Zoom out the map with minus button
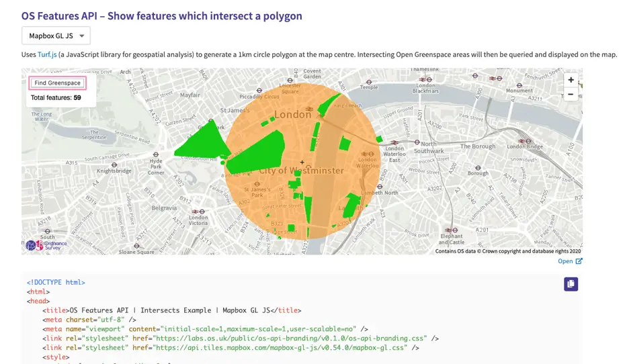 (x=571, y=94)
